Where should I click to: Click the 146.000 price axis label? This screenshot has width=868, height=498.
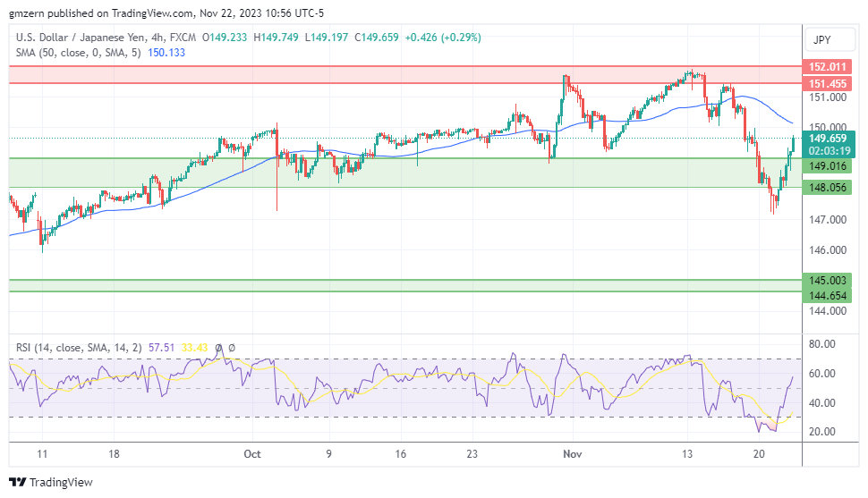tap(828, 250)
